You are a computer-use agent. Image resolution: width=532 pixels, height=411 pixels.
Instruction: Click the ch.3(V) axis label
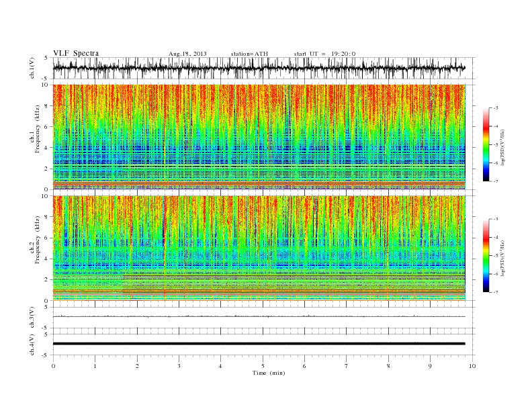pos(32,318)
